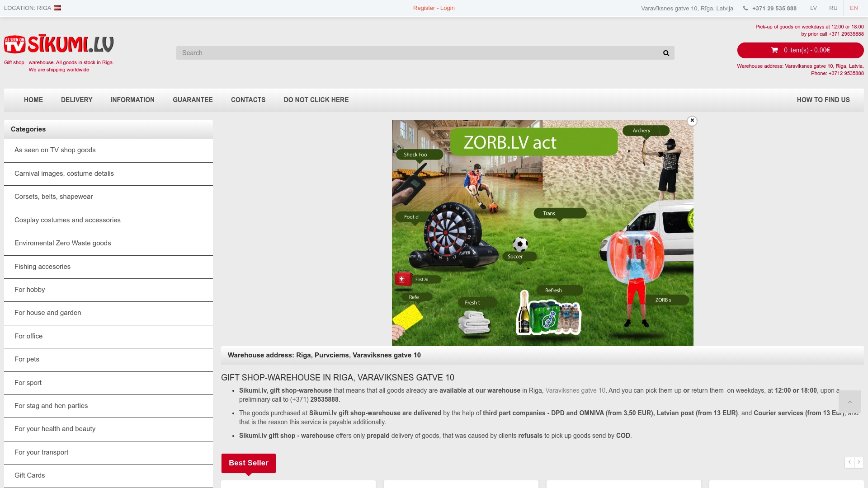
Task: Open For house and garden category
Action: pyautogui.click(x=108, y=313)
